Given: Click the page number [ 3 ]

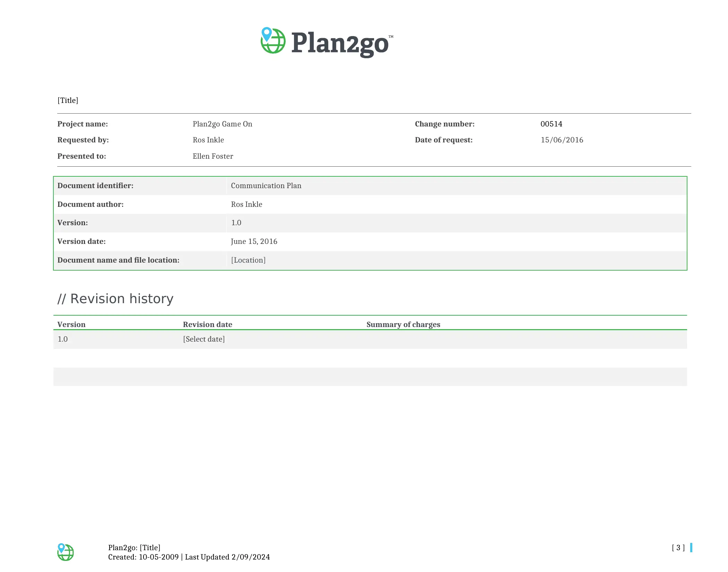Looking at the screenshot, I should pos(678,548).
